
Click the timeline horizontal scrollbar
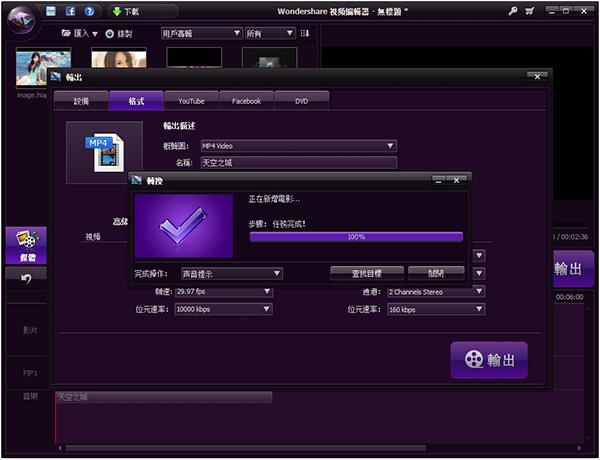(x=246, y=447)
